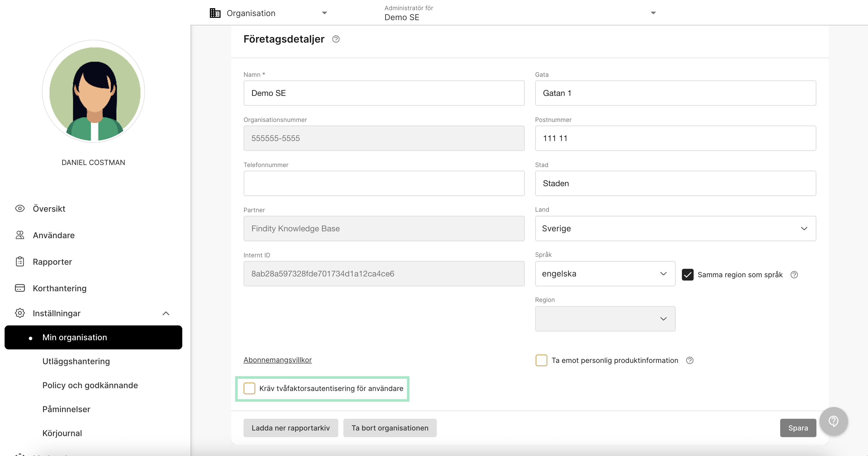
Task: Click the Rapporter clipboard icon
Action: click(x=20, y=261)
